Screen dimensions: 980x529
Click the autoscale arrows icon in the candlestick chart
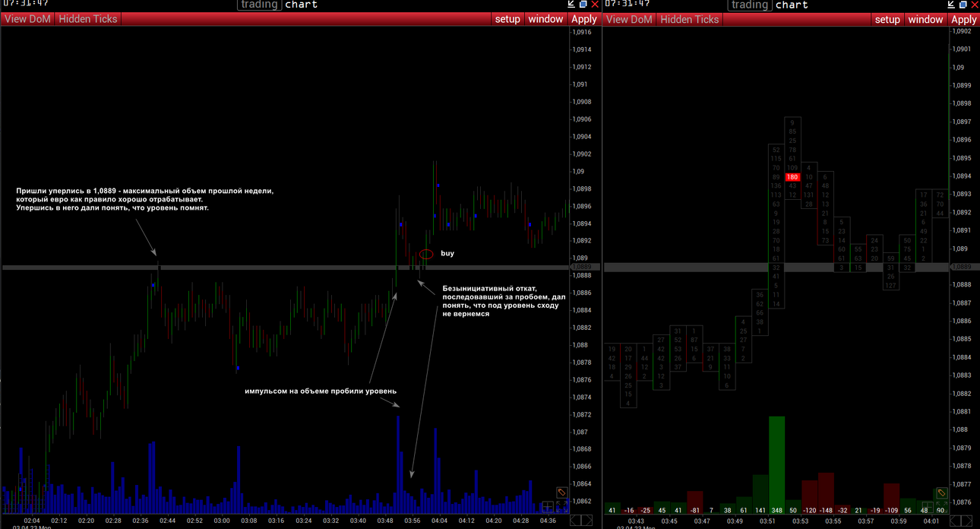[563, 506]
